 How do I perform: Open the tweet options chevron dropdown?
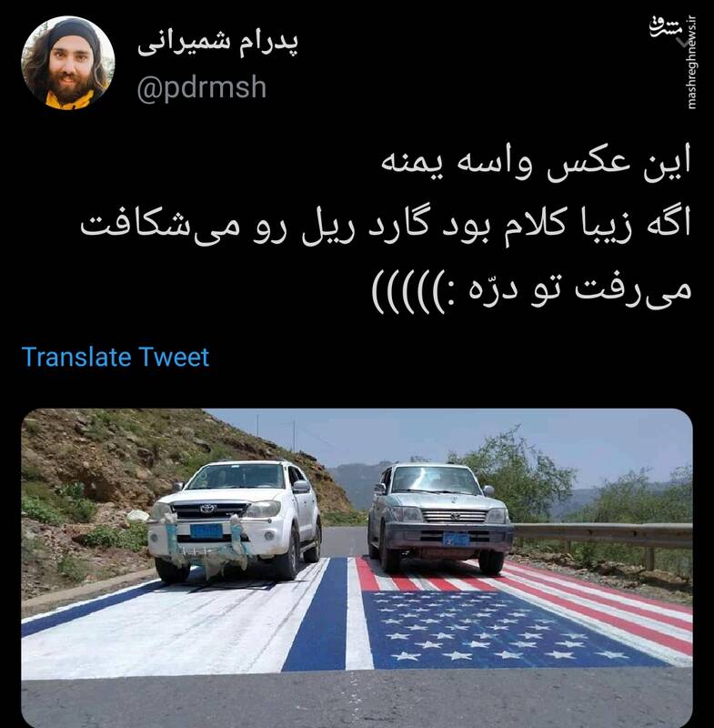coord(683,43)
